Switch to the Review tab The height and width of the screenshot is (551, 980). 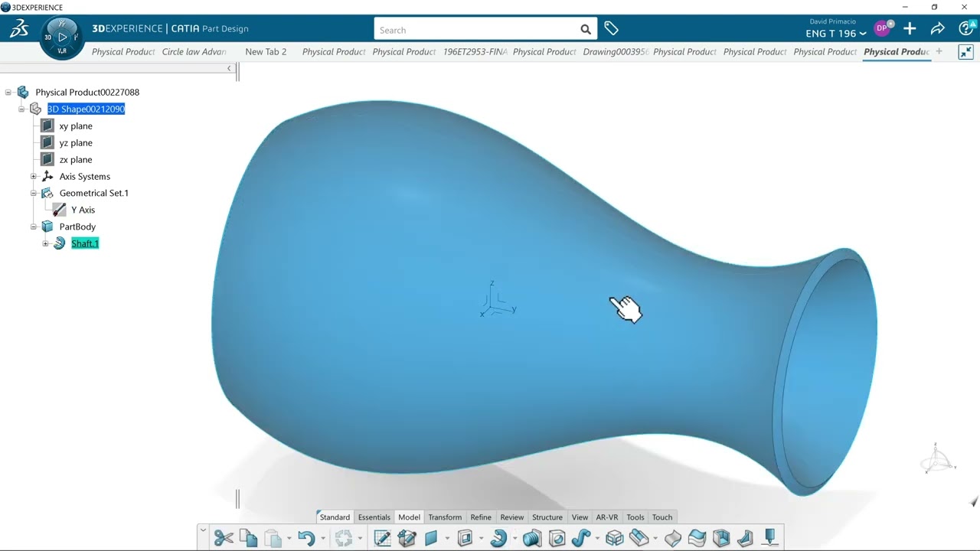512,517
